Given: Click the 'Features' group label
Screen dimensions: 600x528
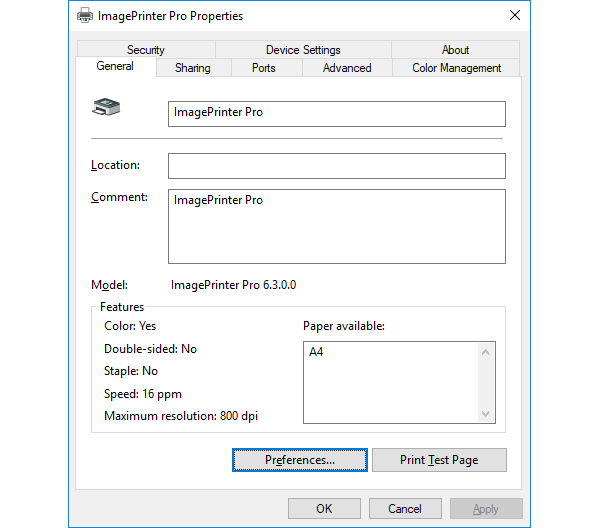Looking at the screenshot, I should click(122, 307).
